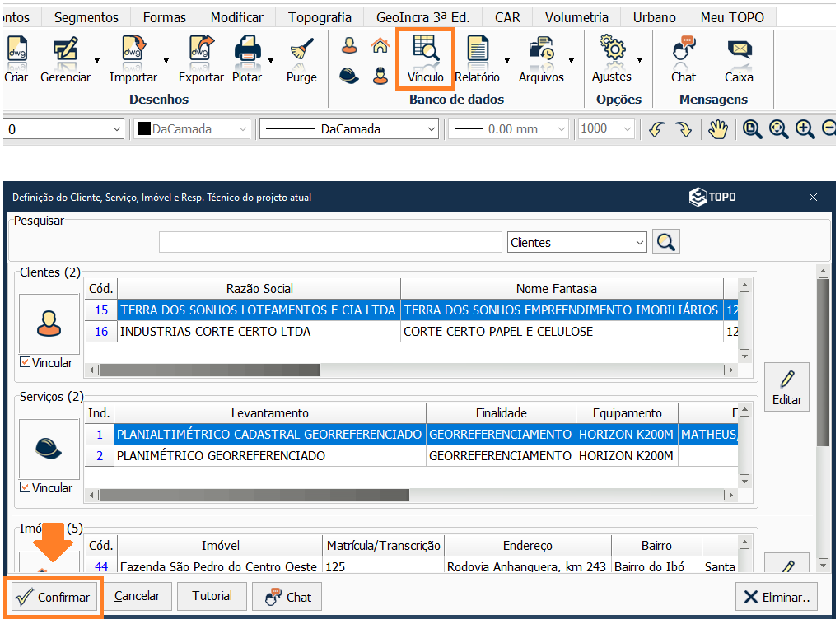Open the Volumetria ribbon tab
The image size is (840, 624).
[576, 17]
